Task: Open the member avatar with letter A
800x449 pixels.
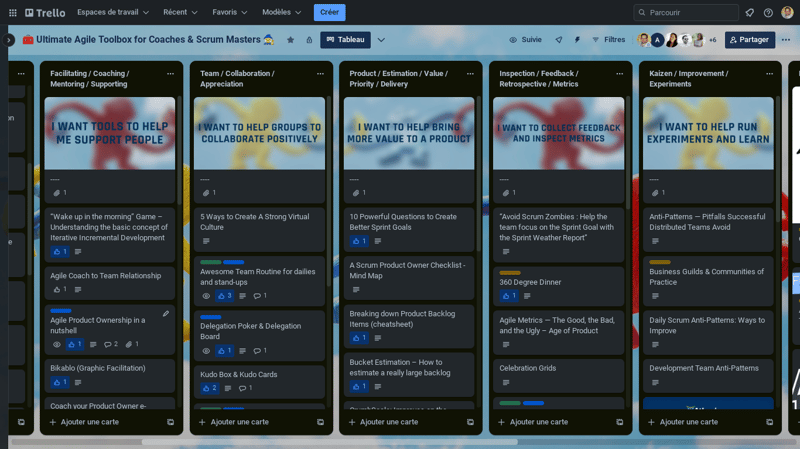Action: pos(657,40)
